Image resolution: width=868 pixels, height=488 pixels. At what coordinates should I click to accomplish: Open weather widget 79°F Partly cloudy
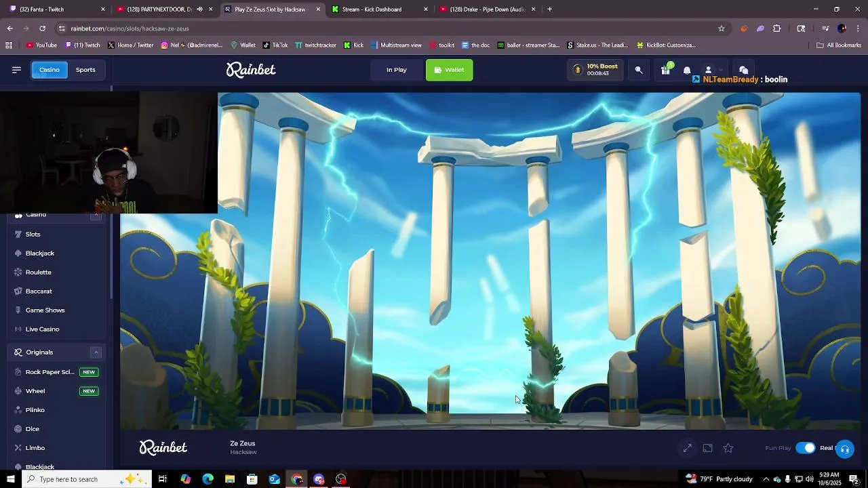pyautogui.click(x=719, y=479)
